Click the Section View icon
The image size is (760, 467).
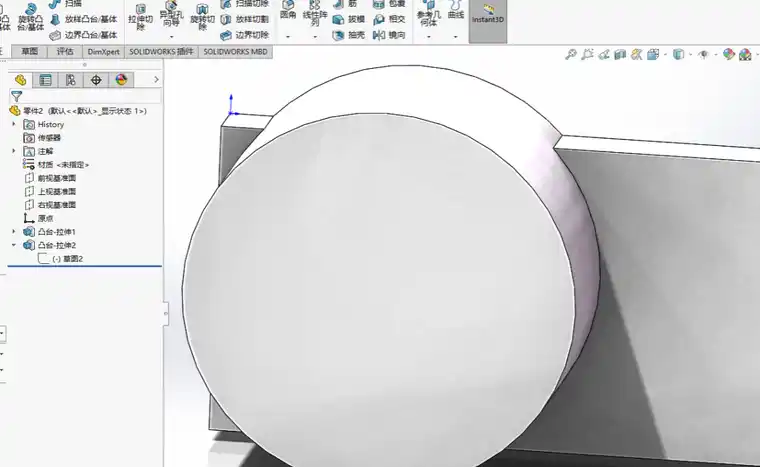(x=620, y=54)
